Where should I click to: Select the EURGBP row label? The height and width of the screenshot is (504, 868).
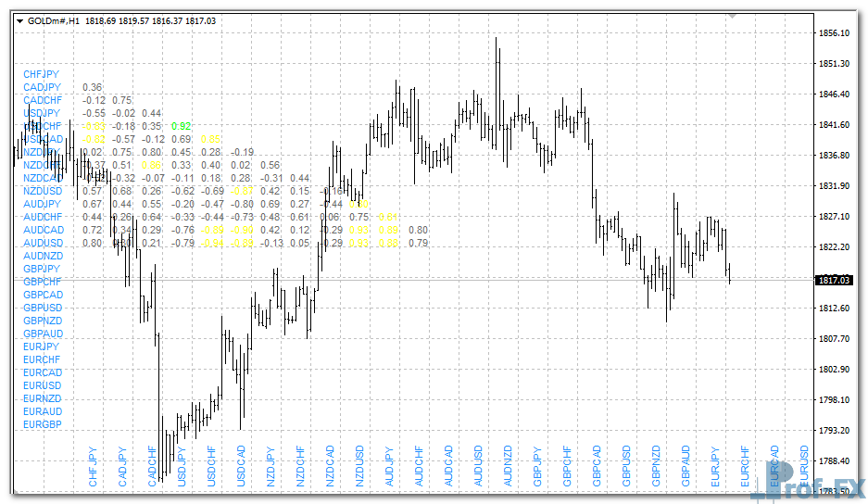pos(43,424)
